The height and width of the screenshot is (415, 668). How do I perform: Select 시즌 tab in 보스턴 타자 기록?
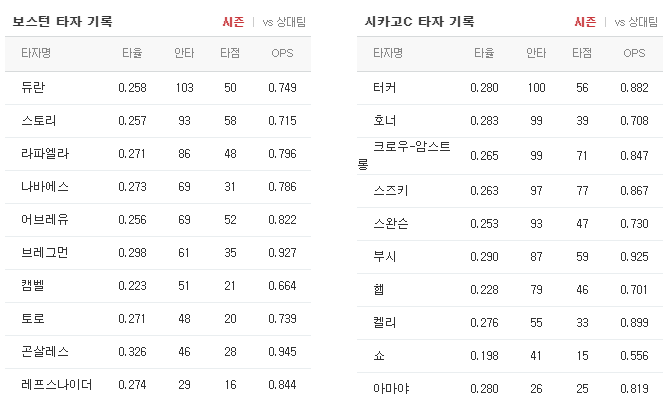click(x=233, y=22)
